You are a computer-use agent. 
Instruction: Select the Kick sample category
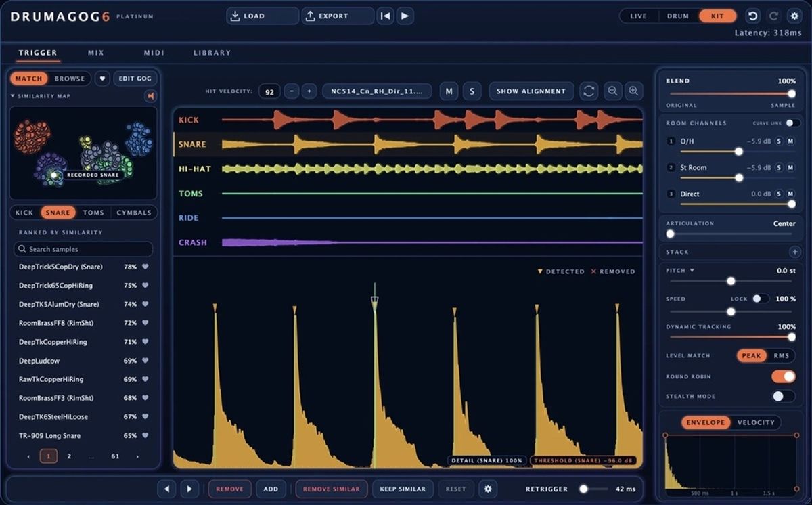click(x=24, y=213)
